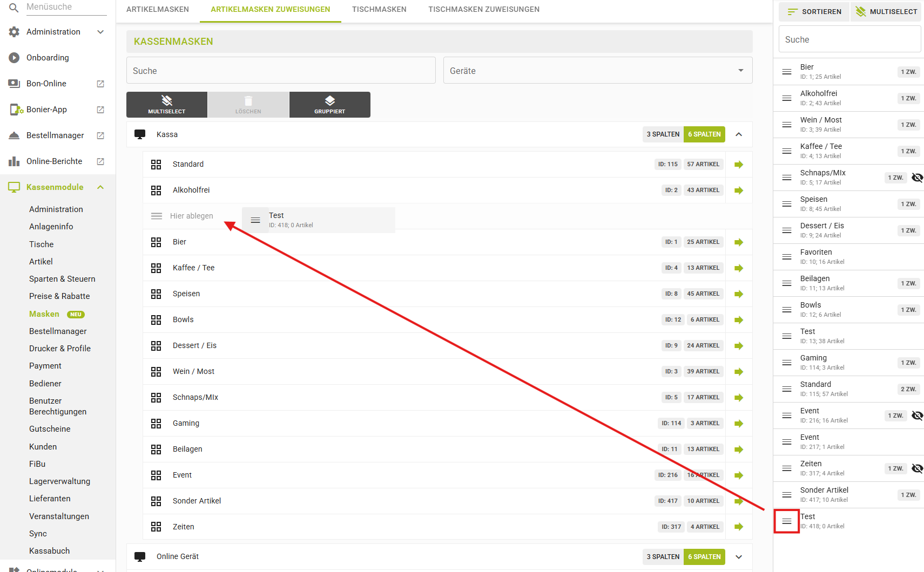Click the grid icon beside Zeiten
The width and height of the screenshot is (924, 572).
[x=156, y=527]
